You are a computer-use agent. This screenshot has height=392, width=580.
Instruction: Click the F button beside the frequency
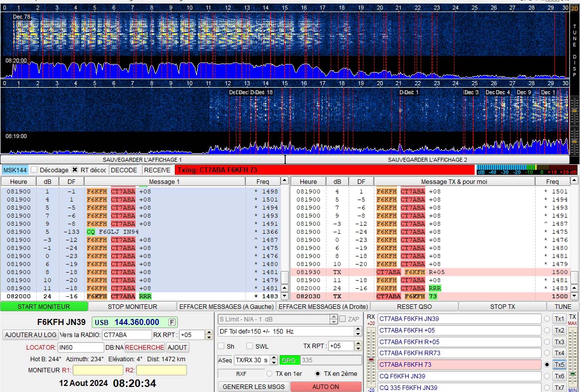[x=172, y=322]
